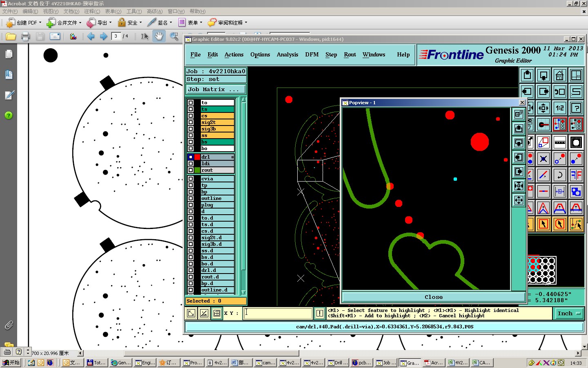Toggle the checkbox for layer 'outline'
The image size is (588, 368).
pos(191,198)
